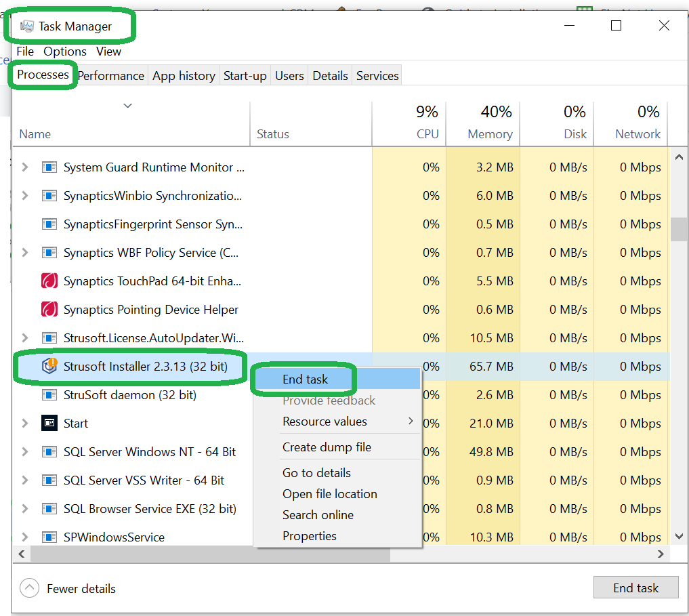Sort processes by the Name column
The width and height of the screenshot is (689, 616).
(x=131, y=124)
